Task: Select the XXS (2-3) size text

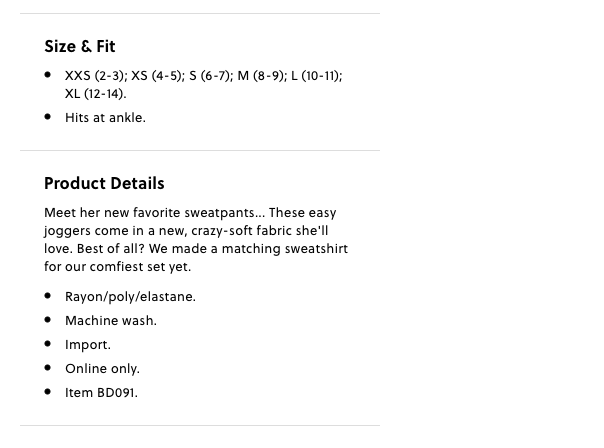Action: [96, 76]
